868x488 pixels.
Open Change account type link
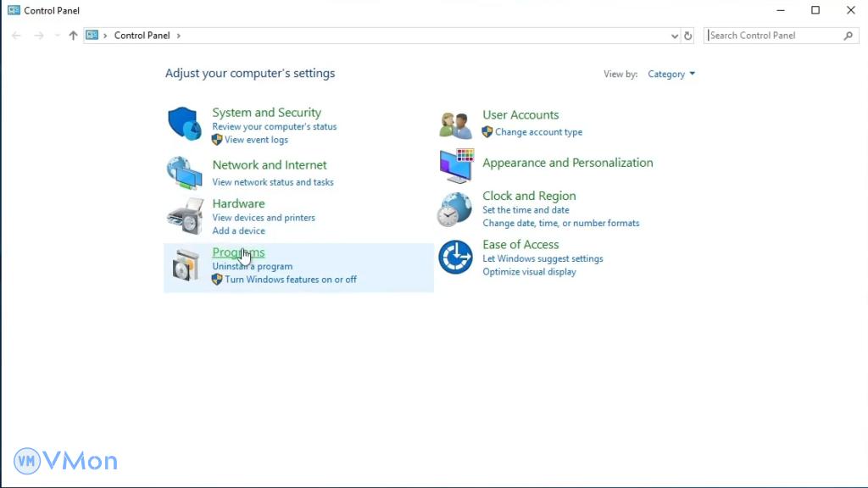[538, 132]
